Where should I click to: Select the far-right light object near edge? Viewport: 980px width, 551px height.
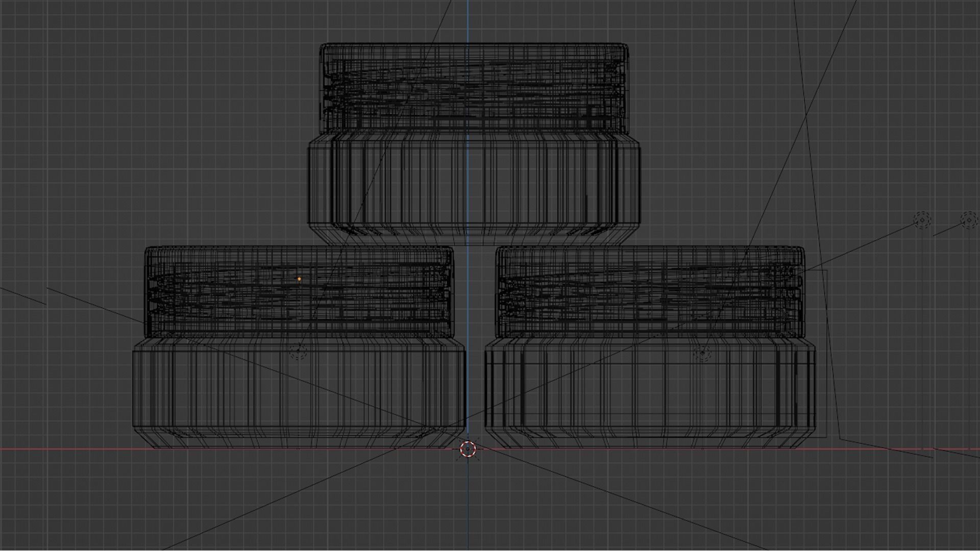(968, 220)
